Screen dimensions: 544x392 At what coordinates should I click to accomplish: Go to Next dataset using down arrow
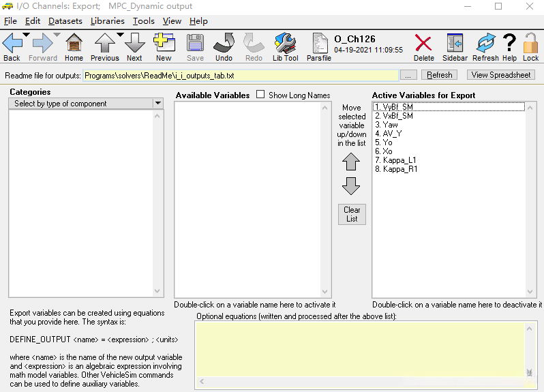coord(134,45)
